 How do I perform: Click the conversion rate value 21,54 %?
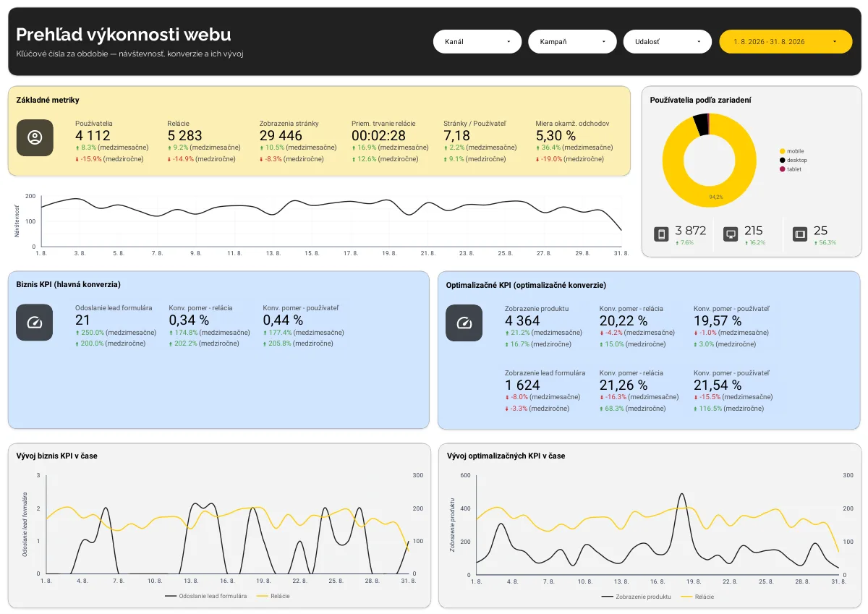[718, 385]
